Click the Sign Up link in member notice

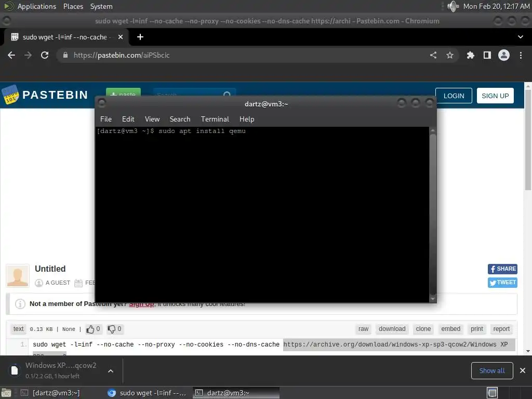coord(141,303)
